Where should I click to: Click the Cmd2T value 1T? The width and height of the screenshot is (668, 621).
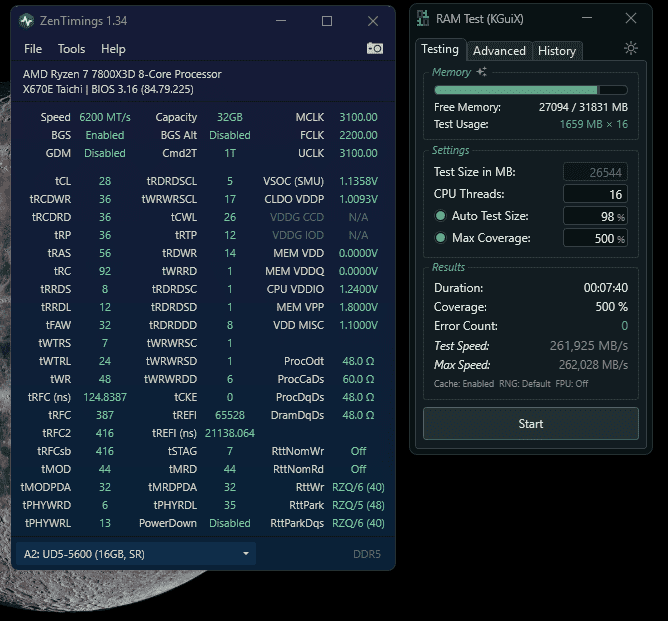click(x=230, y=153)
